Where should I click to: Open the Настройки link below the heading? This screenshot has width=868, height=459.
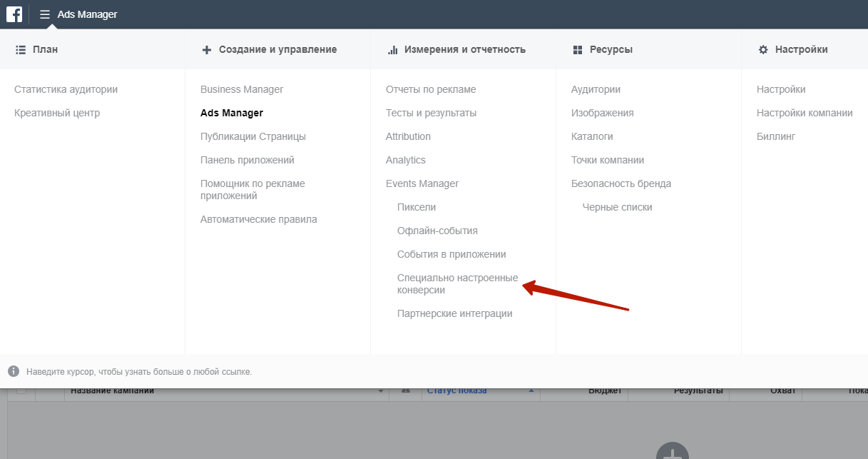(781, 89)
